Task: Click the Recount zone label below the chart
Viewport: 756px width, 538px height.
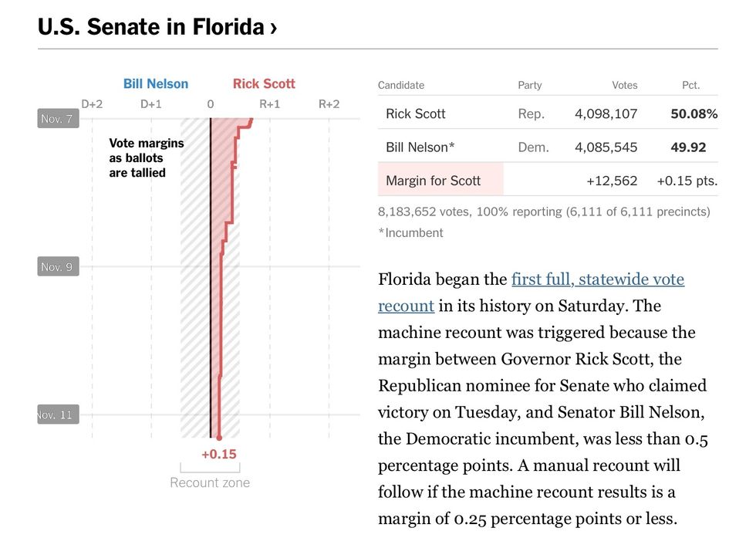Action: point(210,482)
